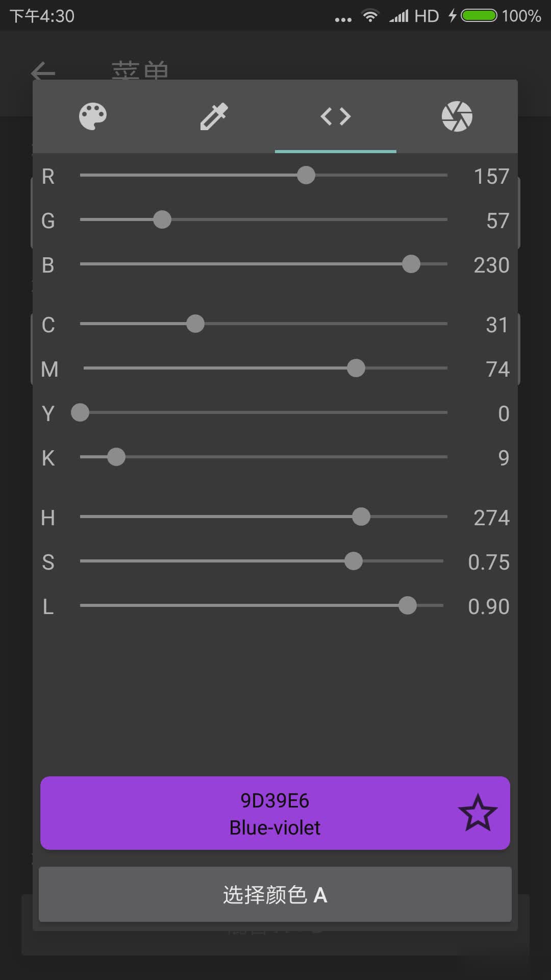The width and height of the screenshot is (551, 980).
Task: Tap the Lightness slider handle
Action: [x=408, y=605]
